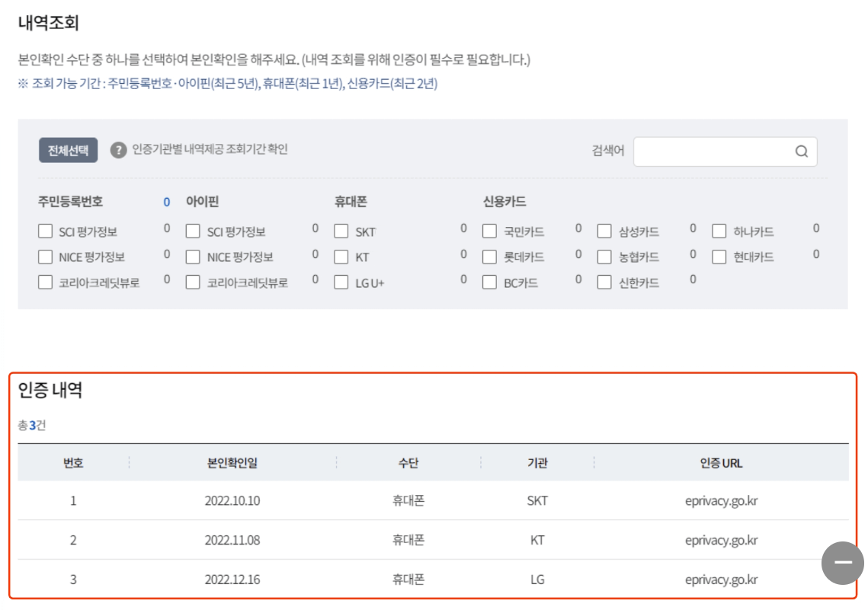
Task: Select LG U+ under 휴대폰
Action: pyautogui.click(x=341, y=280)
